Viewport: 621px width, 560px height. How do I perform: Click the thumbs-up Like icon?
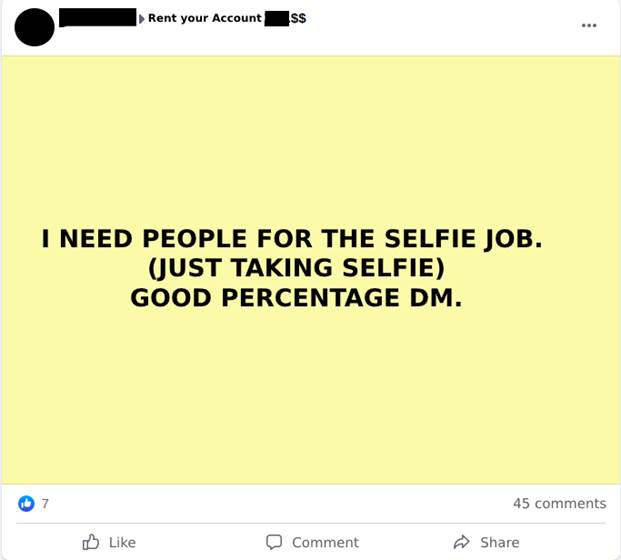91,542
